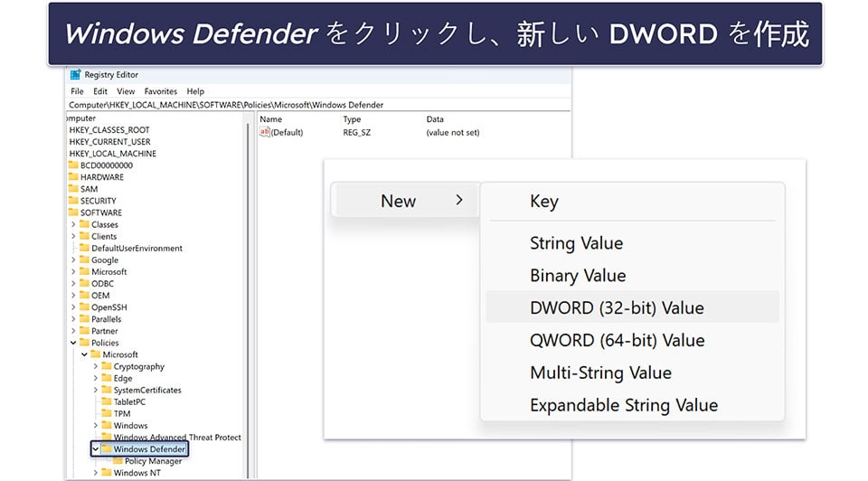Click the DefaultUserEnvironment folder icon
Screen dimensions: 868x481
tap(84, 248)
